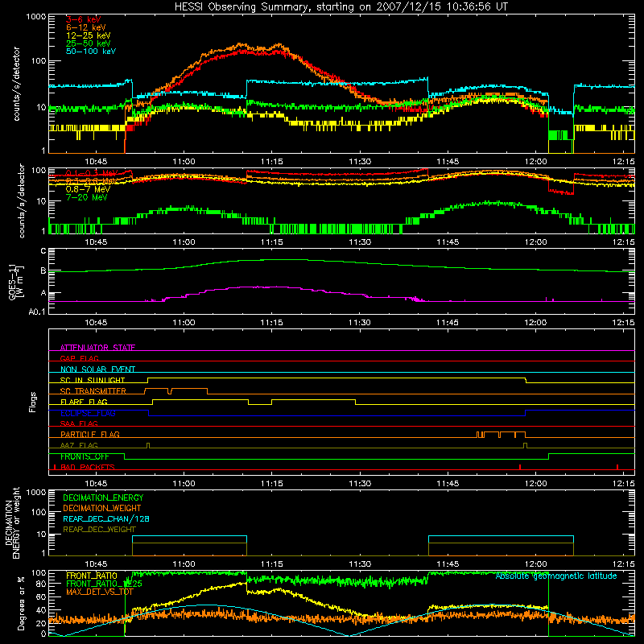Select the MAX_DET_VS_TOT legend label

[99, 592]
